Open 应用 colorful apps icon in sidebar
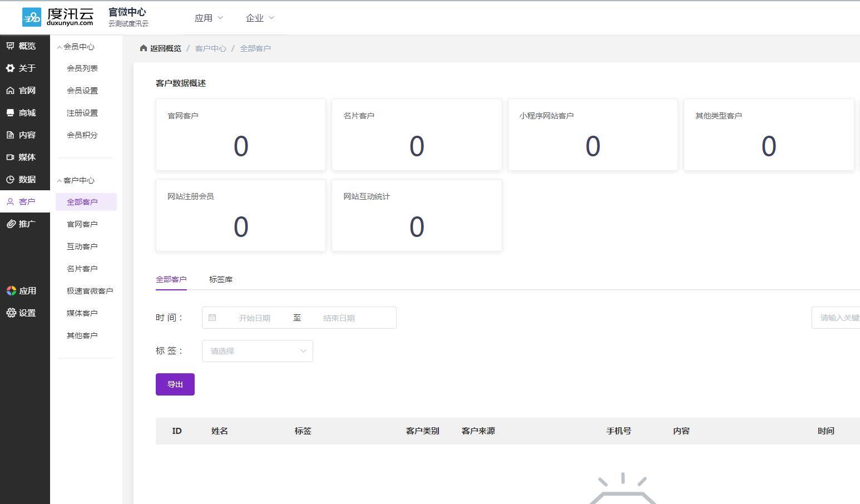 coord(11,290)
